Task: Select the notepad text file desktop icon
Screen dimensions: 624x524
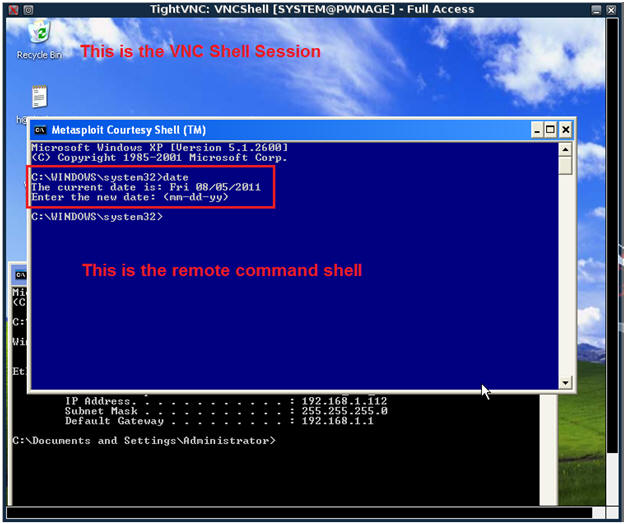Action: (x=39, y=97)
